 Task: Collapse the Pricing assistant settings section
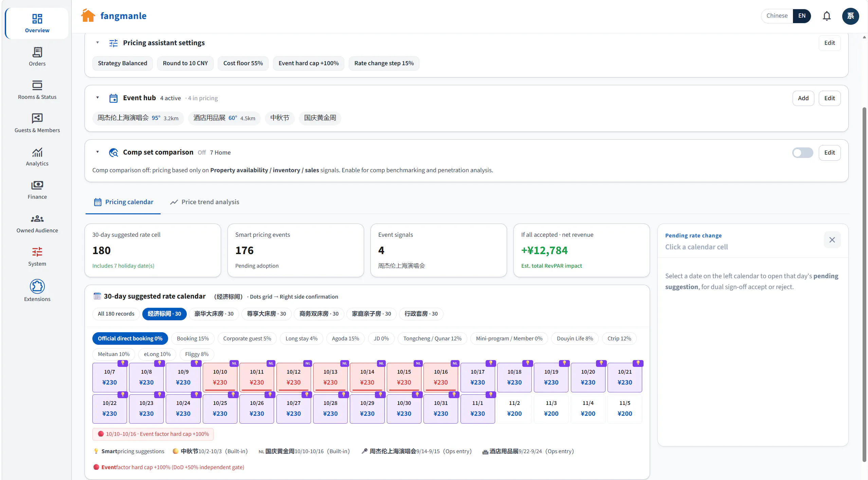[x=97, y=43]
